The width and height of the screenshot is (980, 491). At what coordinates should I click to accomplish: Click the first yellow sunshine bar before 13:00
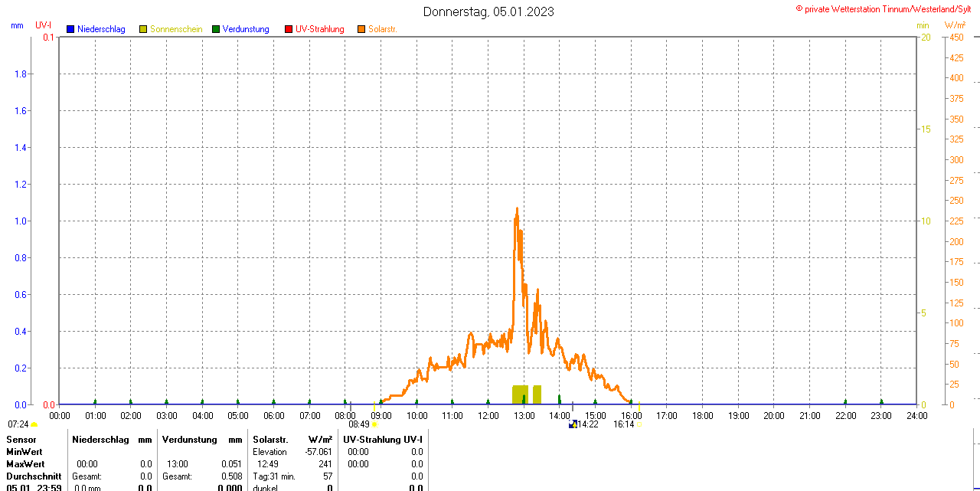[x=520, y=394]
